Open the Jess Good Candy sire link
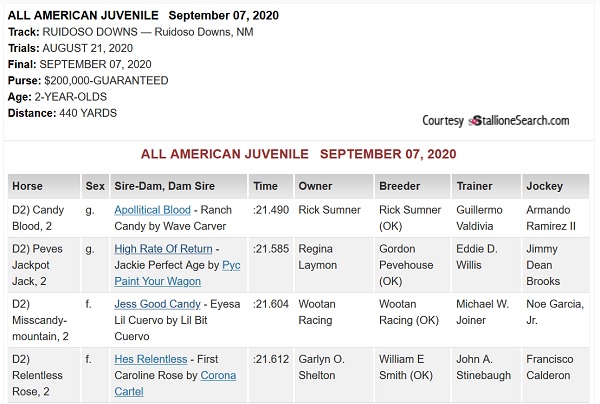600x404 pixels. tap(157, 304)
